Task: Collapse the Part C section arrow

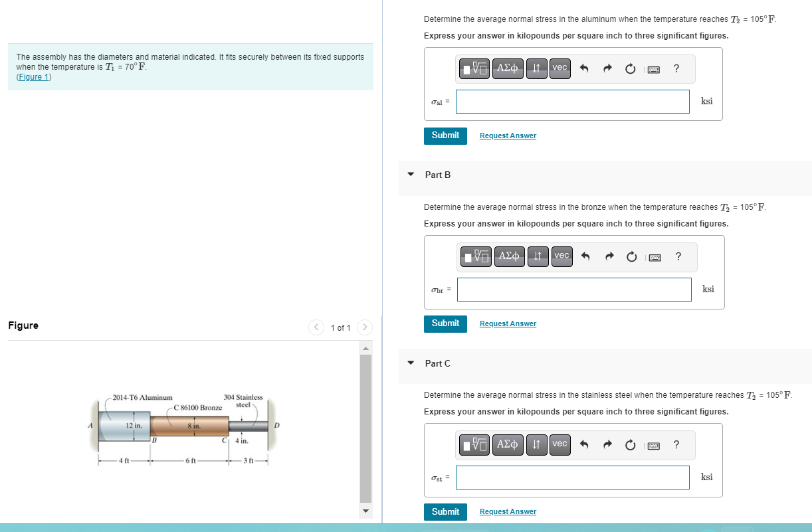Action: [x=411, y=363]
